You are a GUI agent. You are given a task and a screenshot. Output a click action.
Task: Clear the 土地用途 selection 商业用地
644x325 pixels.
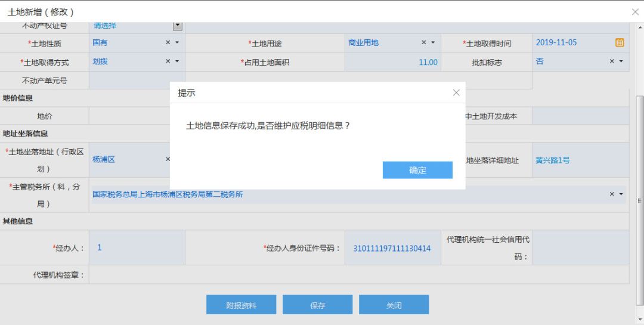pyautogui.click(x=424, y=43)
